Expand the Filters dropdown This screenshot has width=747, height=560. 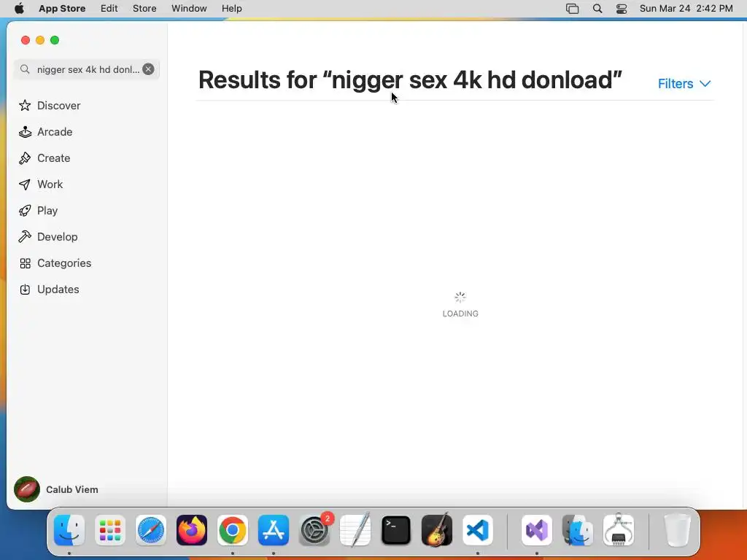click(x=684, y=84)
